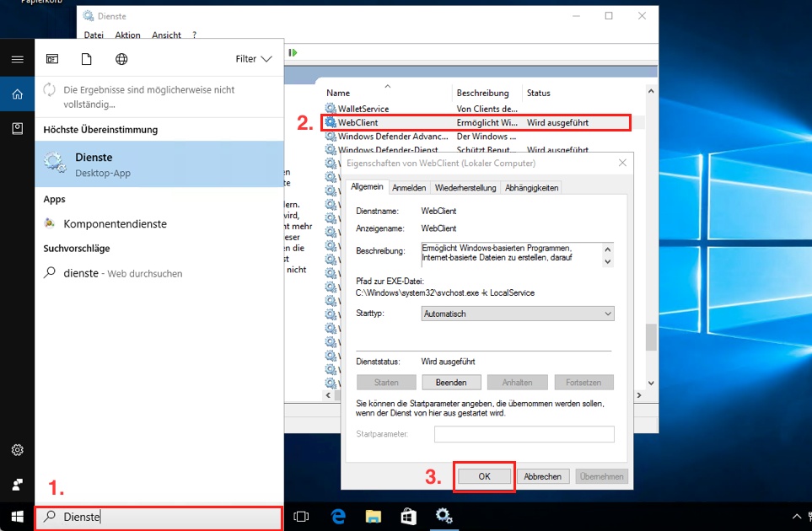
Task: Click the Dienste search input field
Action: pyautogui.click(x=159, y=517)
